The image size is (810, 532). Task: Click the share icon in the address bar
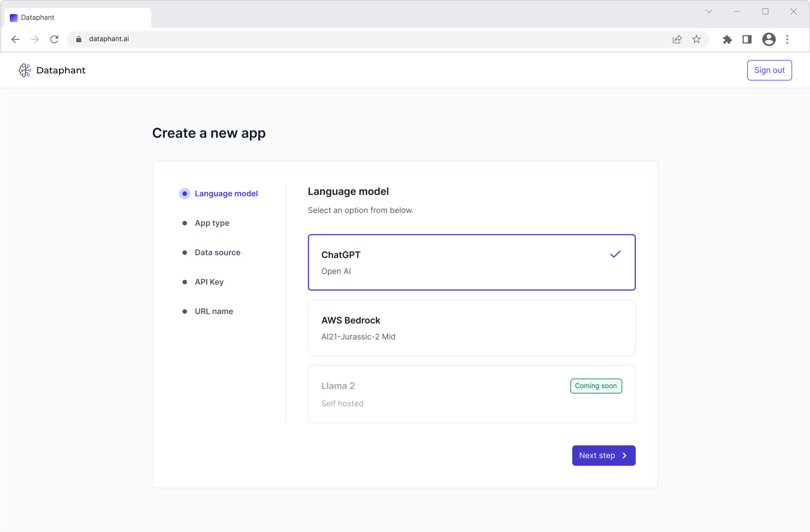677,39
